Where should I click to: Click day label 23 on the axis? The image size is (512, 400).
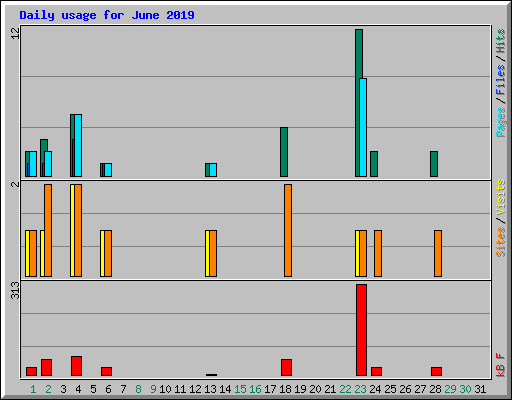tap(360, 389)
